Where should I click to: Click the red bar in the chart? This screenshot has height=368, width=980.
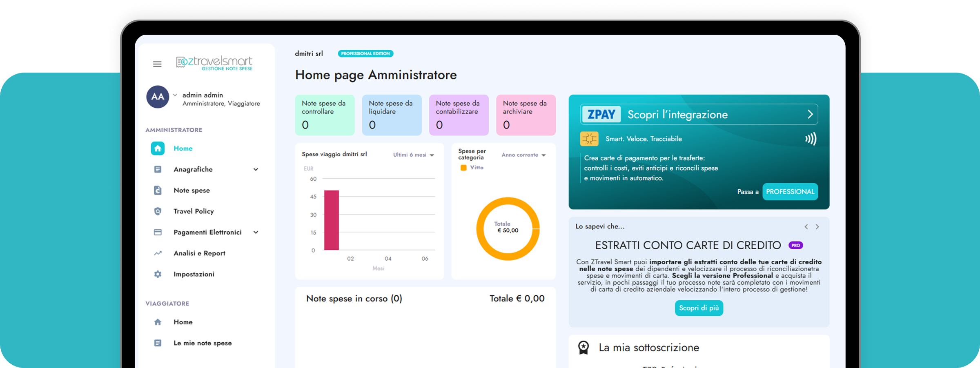pyautogui.click(x=332, y=220)
